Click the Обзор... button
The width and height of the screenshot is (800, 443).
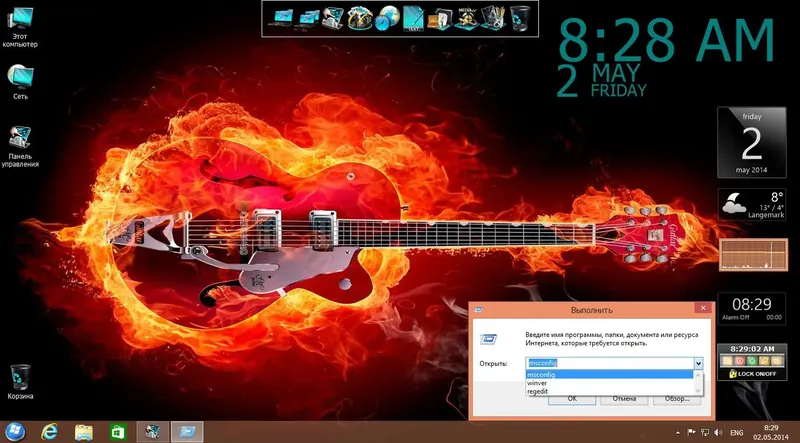point(677,399)
